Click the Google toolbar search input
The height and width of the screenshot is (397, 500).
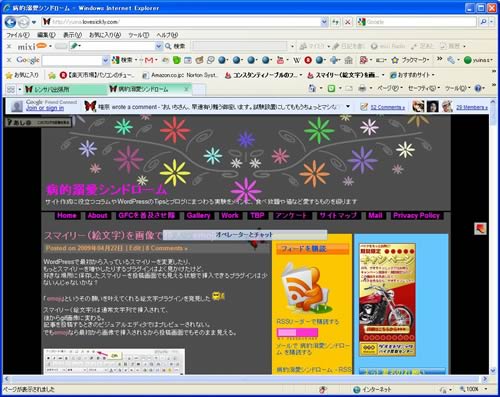[x=72, y=60]
